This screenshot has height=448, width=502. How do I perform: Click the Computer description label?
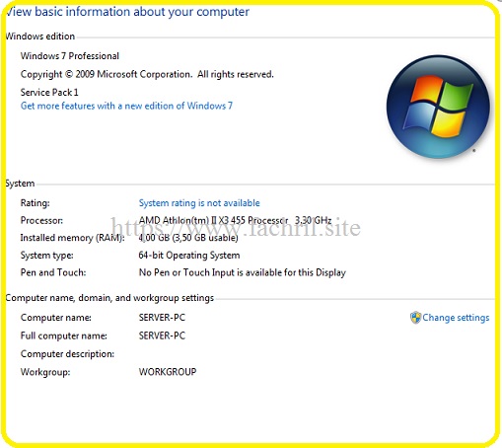67,354
